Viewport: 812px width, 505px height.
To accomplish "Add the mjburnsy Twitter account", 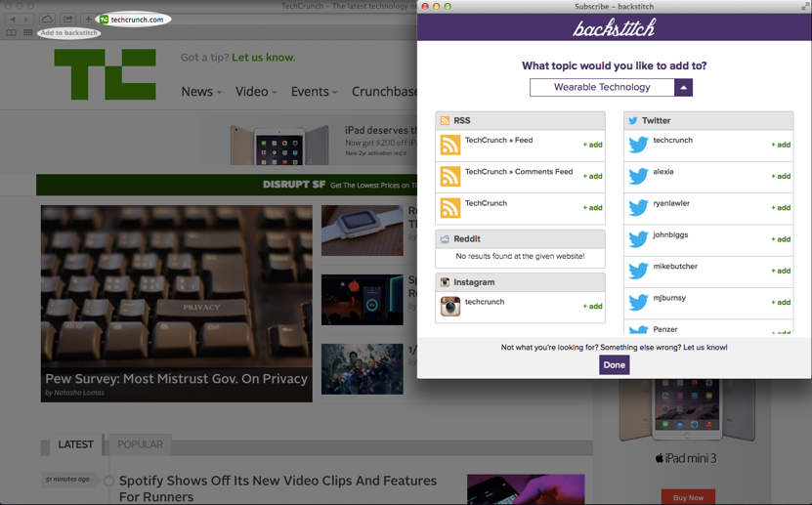I will 781,303.
